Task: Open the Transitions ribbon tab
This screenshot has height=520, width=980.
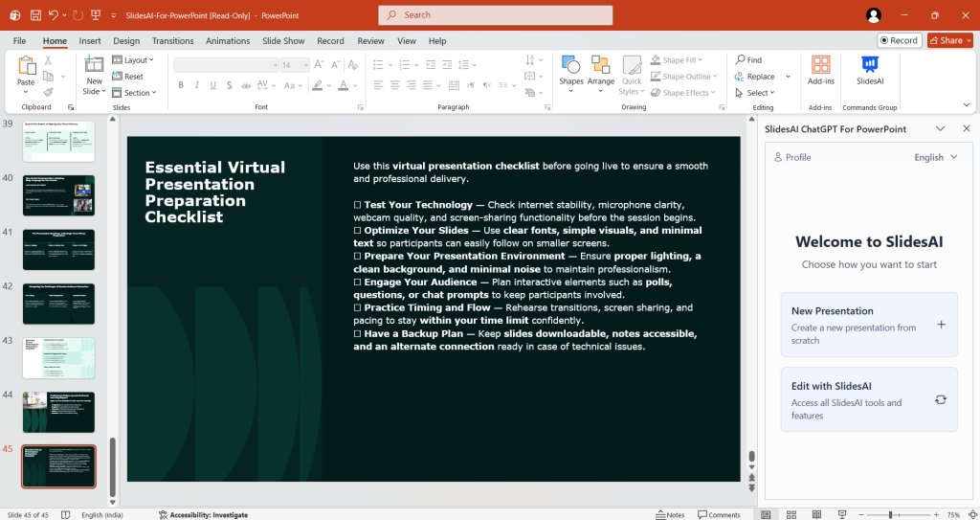Action: pos(172,41)
